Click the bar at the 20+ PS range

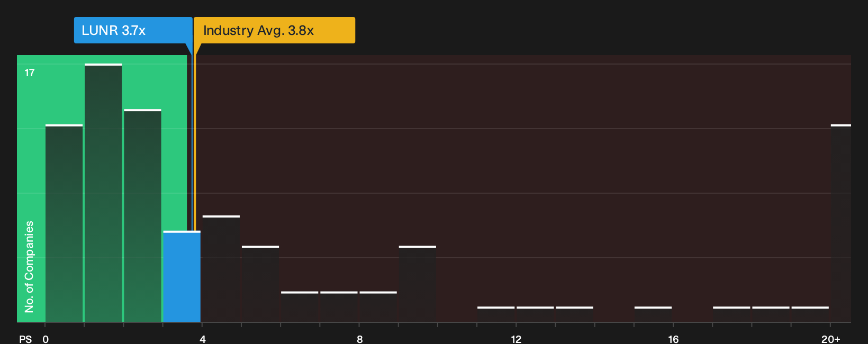pyautogui.click(x=841, y=223)
